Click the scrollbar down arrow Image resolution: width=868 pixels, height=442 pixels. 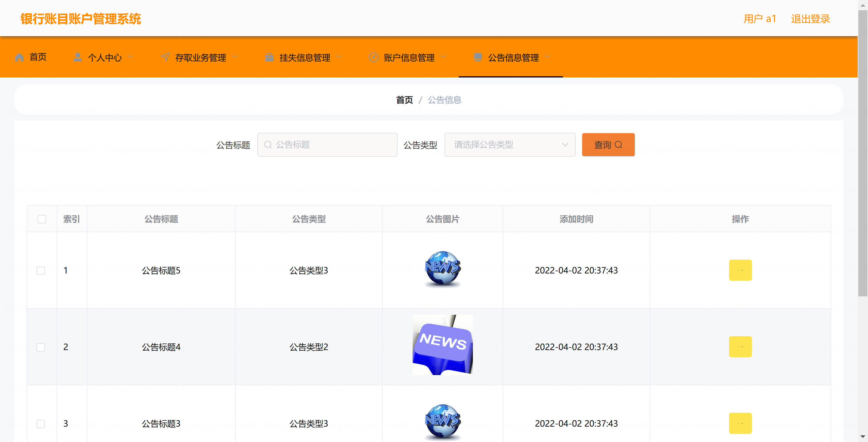pyautogui.click(x=863, y=437)
